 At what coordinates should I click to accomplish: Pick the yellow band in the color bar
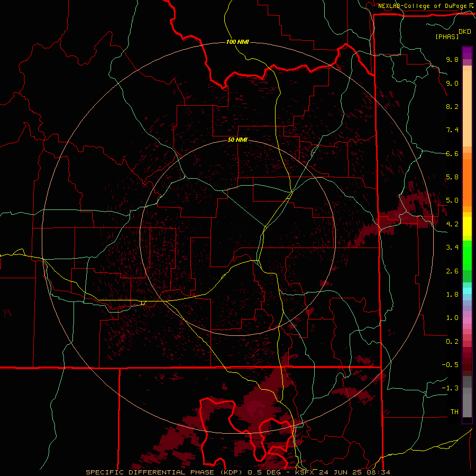467,226
